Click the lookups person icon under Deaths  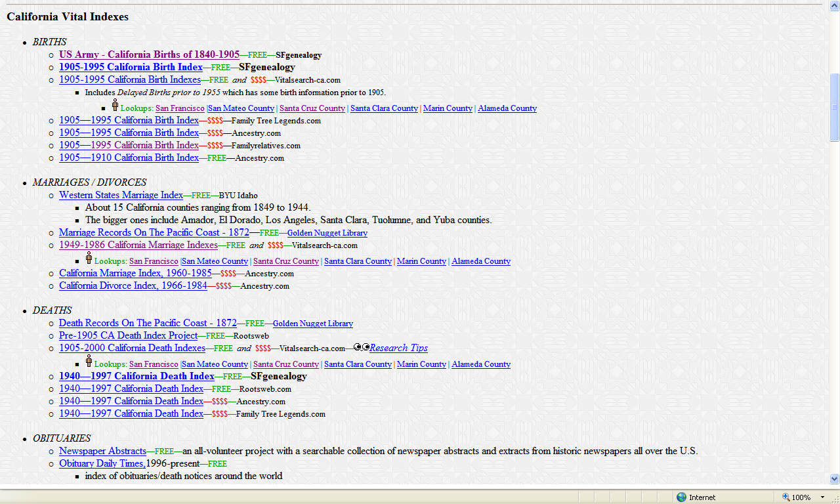[89, 361]
